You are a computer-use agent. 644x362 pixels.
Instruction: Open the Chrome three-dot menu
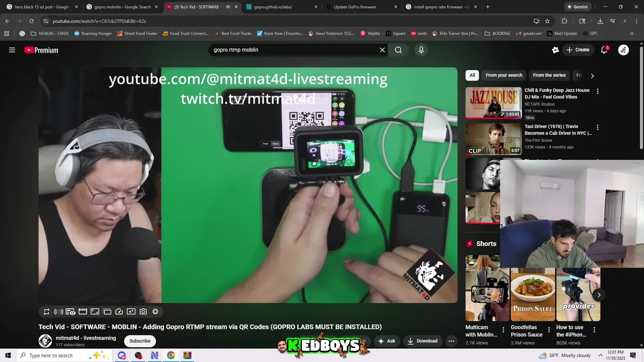click(x=635, y=21)
